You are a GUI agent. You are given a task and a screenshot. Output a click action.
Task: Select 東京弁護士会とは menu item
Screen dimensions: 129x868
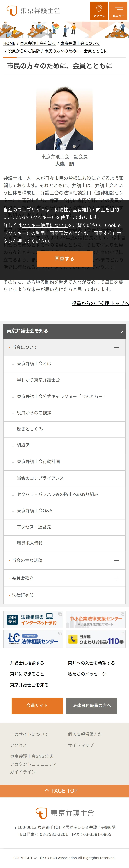click(64, 364)
